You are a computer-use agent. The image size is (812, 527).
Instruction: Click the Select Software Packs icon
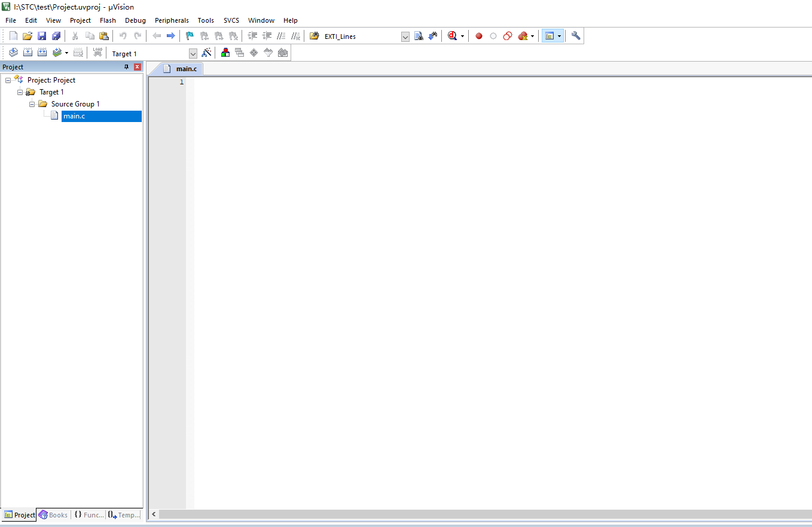pos(268,53)
